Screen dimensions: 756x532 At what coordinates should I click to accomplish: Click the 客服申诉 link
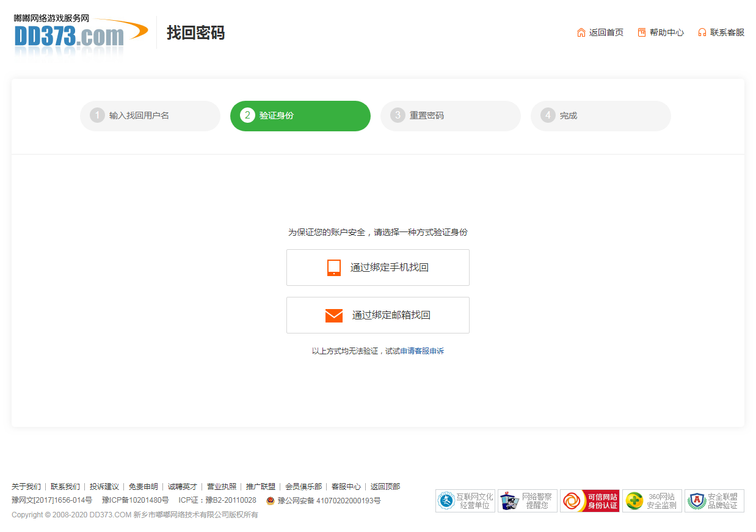(x=429, y=351)
